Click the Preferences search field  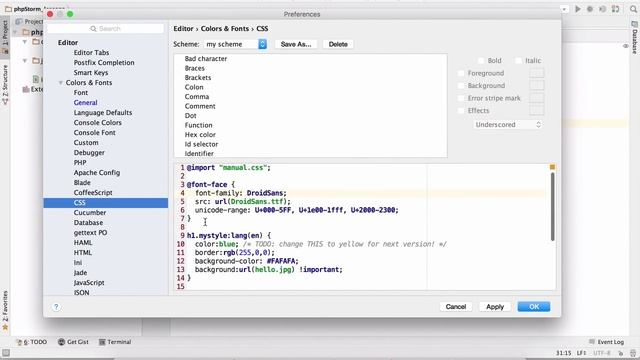(x=106, y=29)
